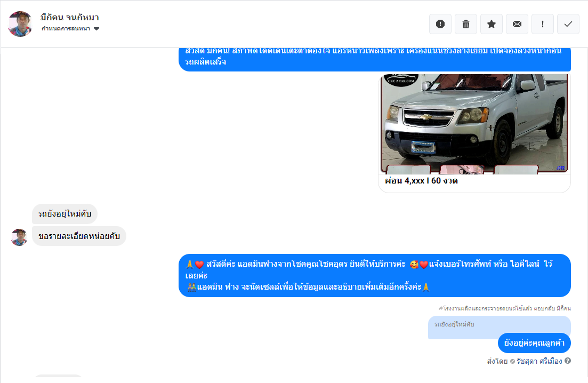Click reply bubble ยังอยู่ค่ะคุณลูกค้า
This screenshot has height=383, width=588.
534,342
